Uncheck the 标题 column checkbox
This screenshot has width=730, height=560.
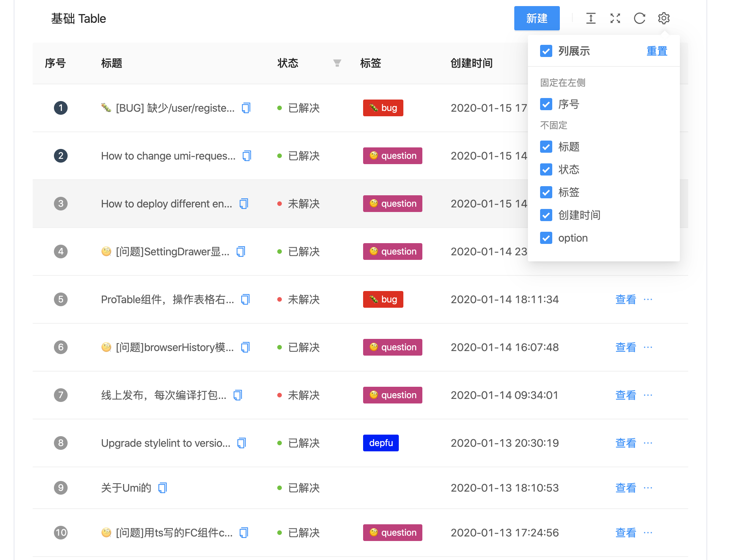tap(546, 147)
